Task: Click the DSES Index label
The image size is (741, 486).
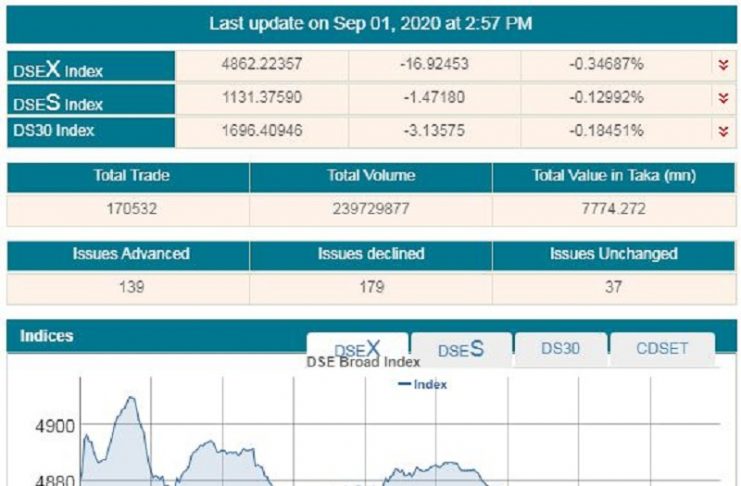Action: pyautogui.click(x=59, y=102)
